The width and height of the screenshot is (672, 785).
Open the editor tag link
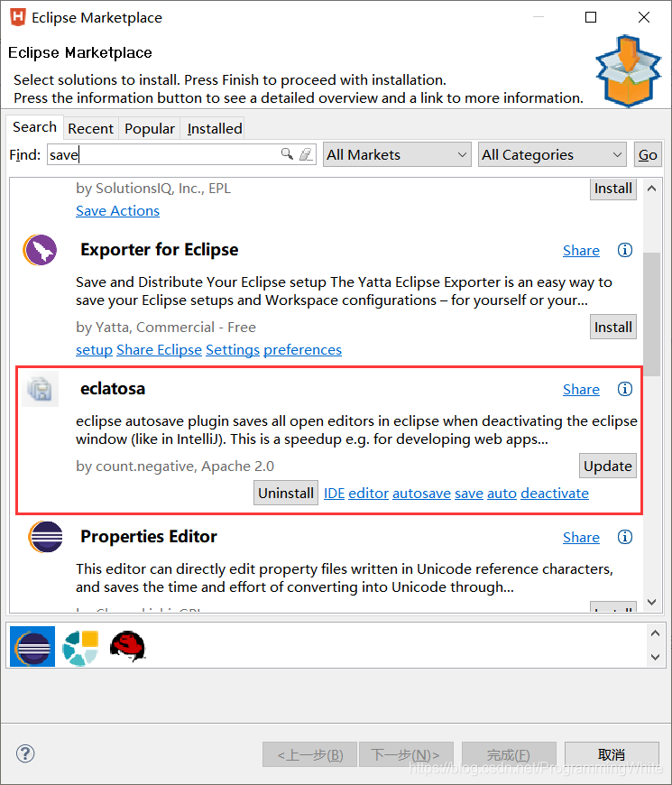369,494
